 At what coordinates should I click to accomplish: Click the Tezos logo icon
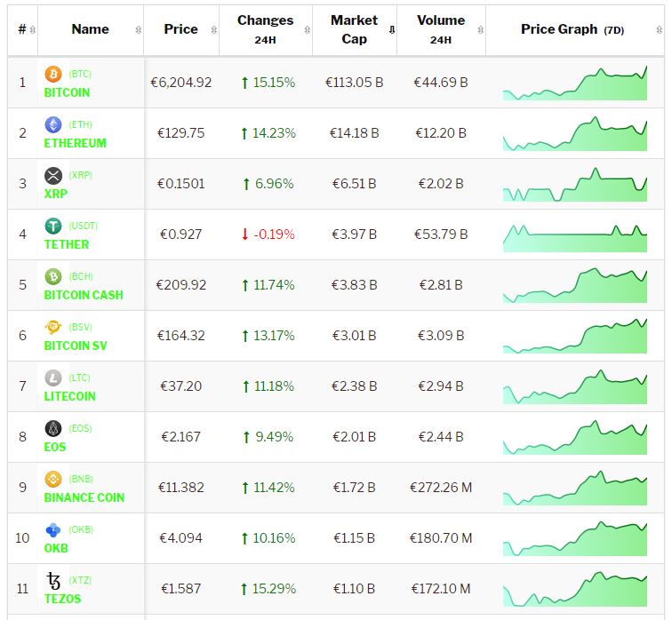(x=52, y=580)
